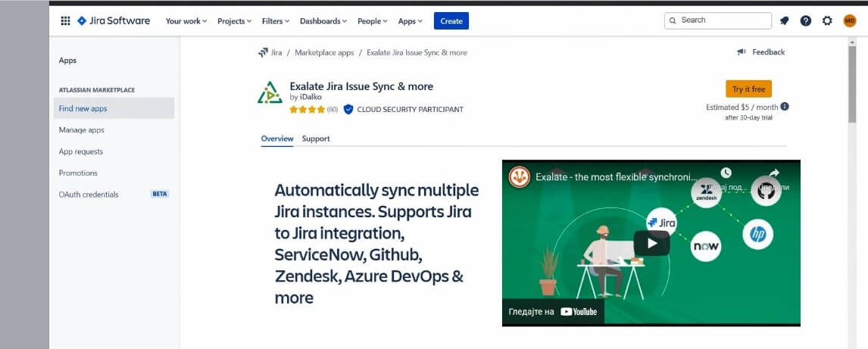Click the Try it free button

(748, 89)
